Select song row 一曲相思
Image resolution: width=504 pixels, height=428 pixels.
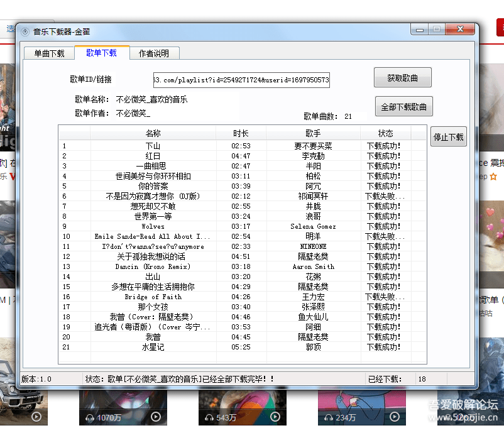pos(243,166)
